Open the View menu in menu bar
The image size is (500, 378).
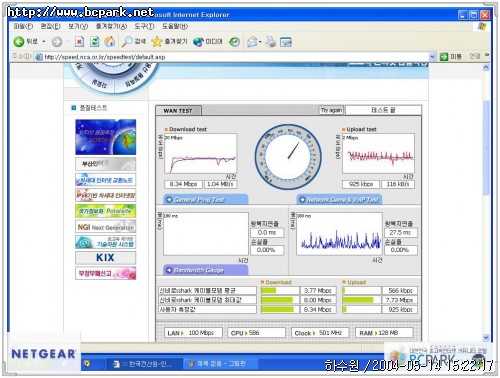[x=78, y=26]
